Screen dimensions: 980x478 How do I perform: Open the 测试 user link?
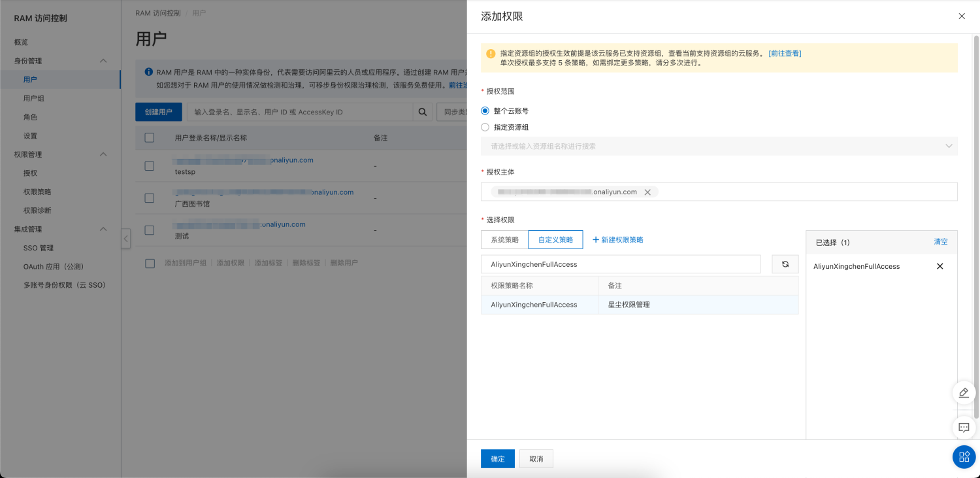(240, 224)
